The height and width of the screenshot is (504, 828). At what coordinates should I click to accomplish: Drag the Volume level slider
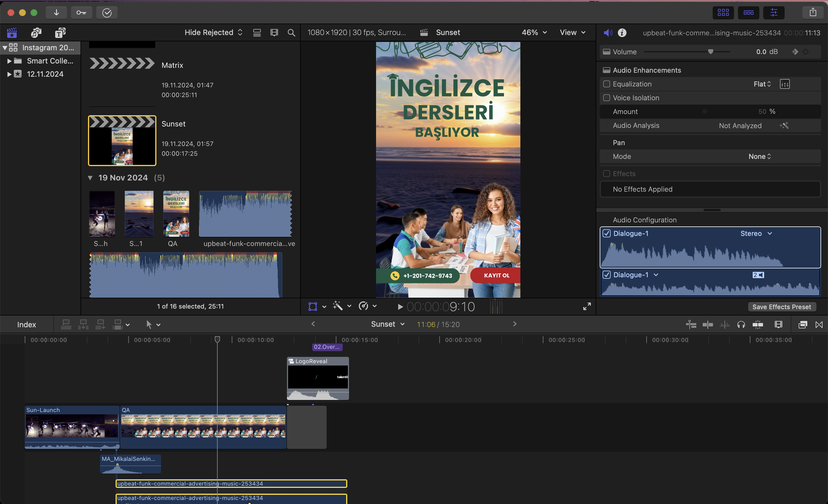tap(710, 52)
